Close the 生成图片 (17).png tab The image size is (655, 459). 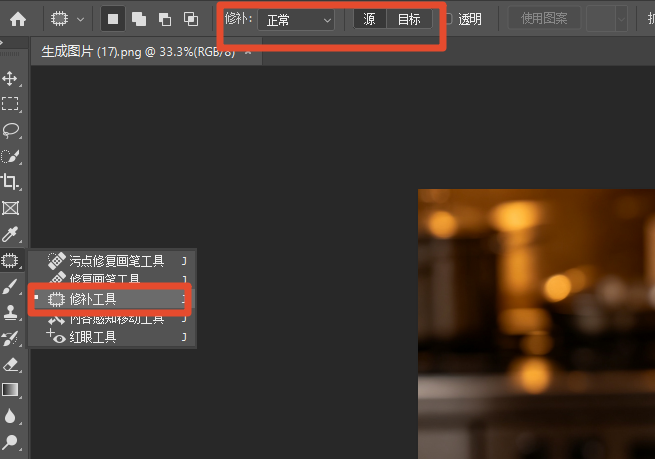click(x=248, y=53)
